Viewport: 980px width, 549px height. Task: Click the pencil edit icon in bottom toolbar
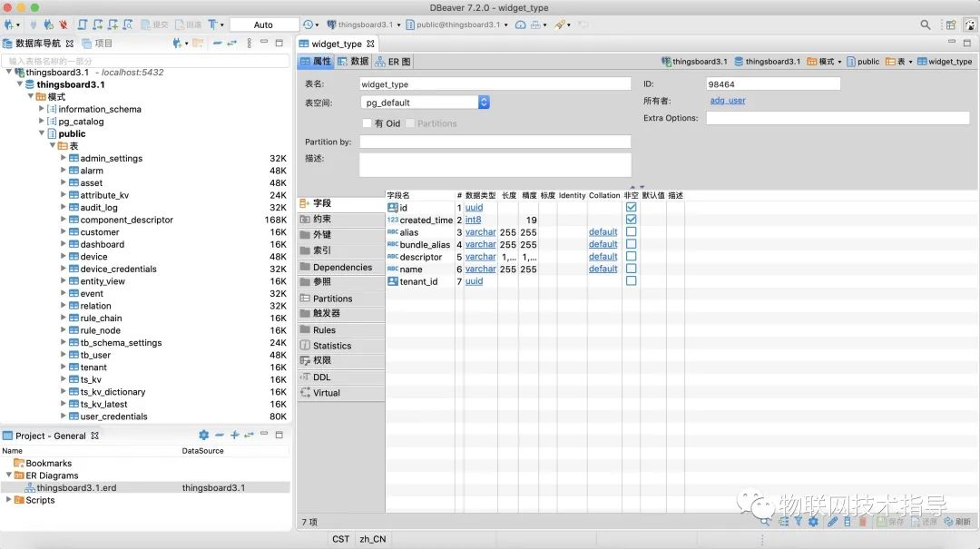click(x=832, y=522)
